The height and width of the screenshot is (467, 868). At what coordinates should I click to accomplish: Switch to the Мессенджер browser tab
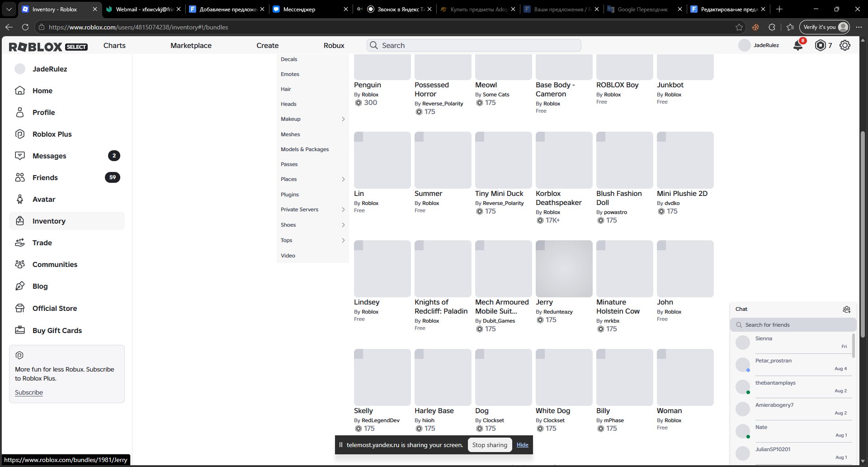(x=310, y=9)
